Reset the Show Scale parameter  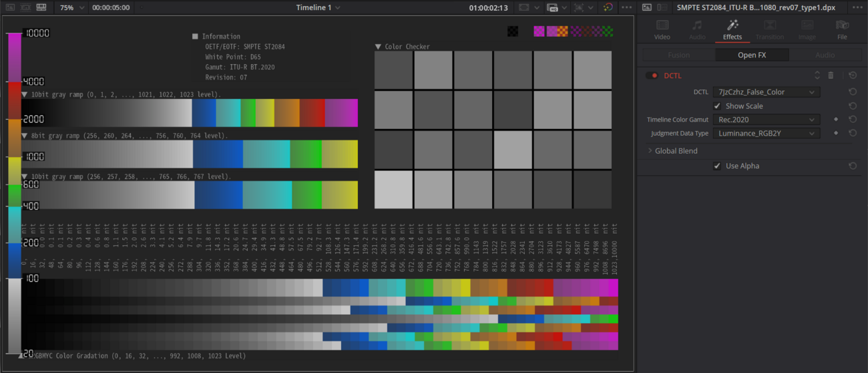coord(853,106)
